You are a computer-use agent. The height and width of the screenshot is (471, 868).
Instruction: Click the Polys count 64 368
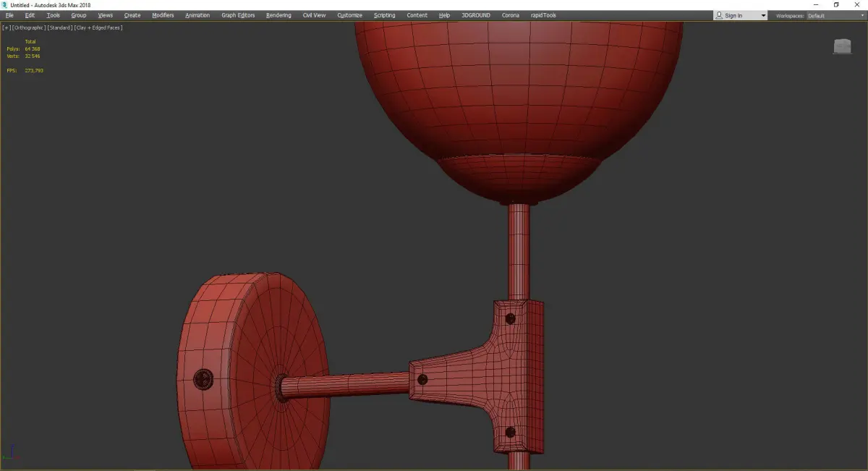[33, 49]
